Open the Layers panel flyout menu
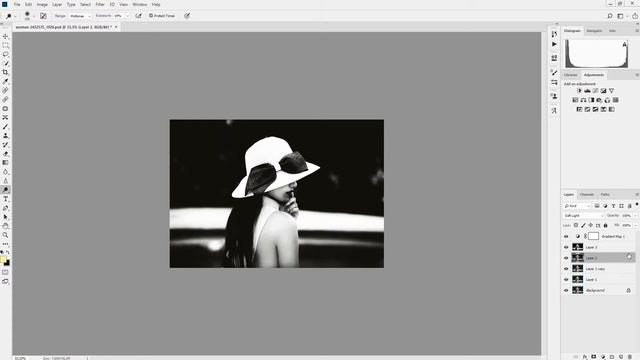The height and width of the screenshot is (360, 640). [637, 194]
